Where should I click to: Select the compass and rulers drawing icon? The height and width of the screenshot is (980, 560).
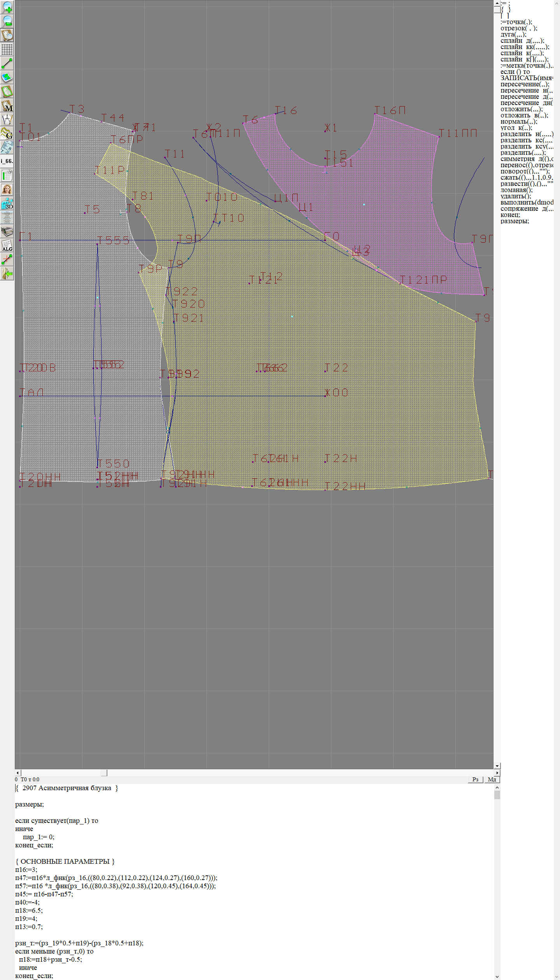click(x=7, y=119)
